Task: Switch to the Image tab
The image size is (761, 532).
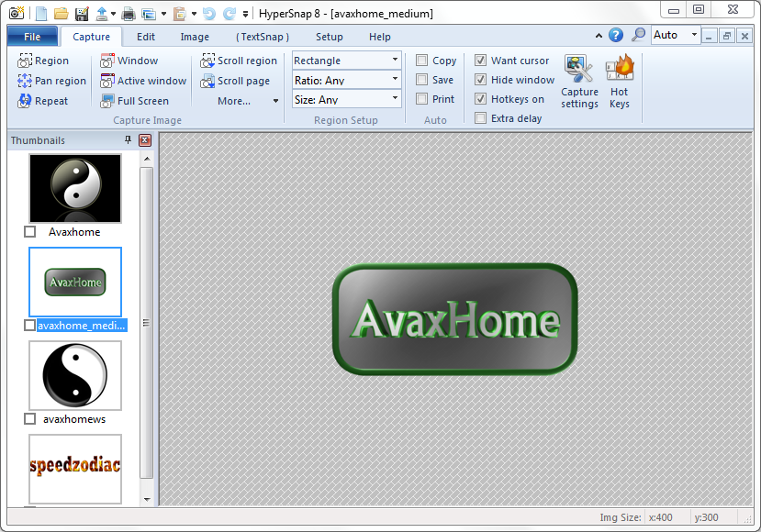Action: click(195, 37)
